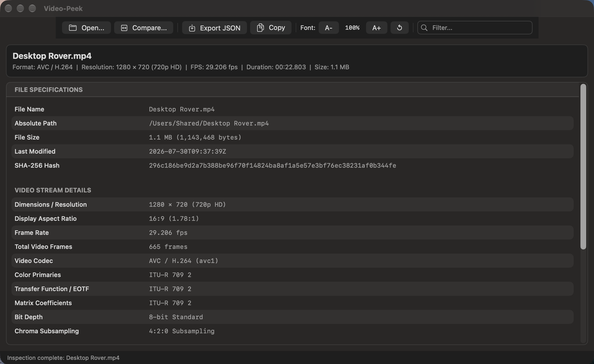Click the 4:2:0 Subsampling value

(x=182, y=331)
